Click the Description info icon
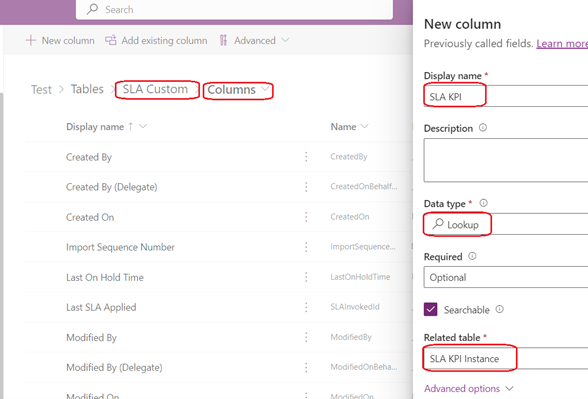The height and width of the screenshot is (399, 588). (x=483, y=128)
